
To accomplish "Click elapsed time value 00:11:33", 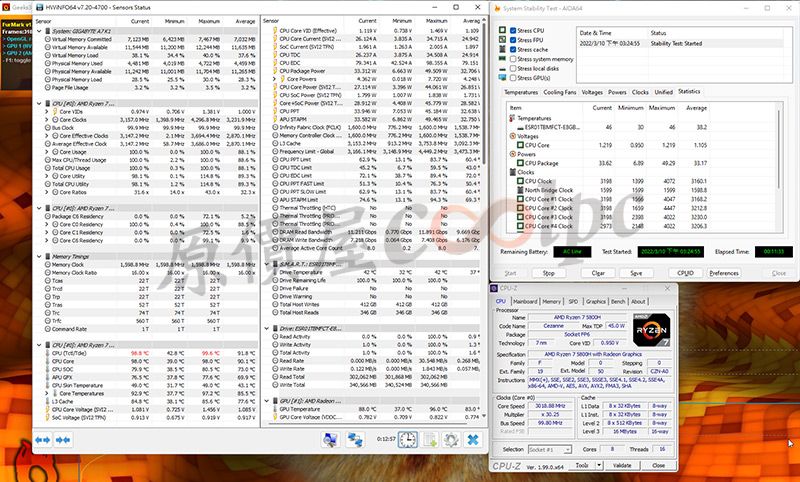I will point(773,251).
